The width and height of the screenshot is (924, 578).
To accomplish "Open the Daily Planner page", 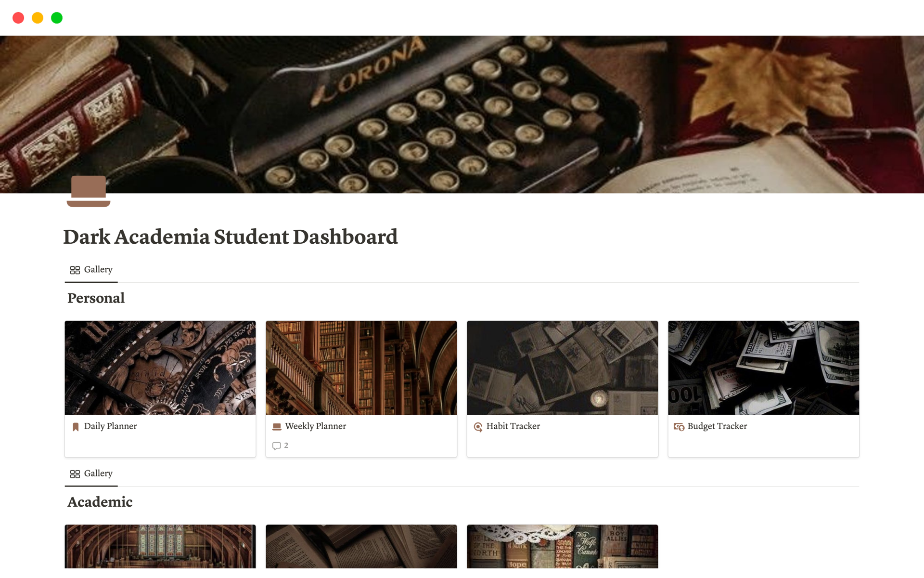I will pos(110,426).
